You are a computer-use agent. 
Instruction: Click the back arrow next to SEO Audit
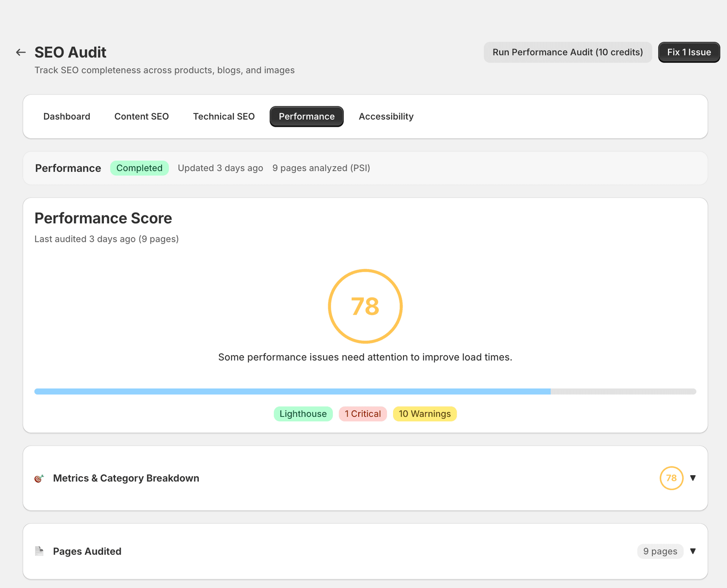tap(21, 52)
